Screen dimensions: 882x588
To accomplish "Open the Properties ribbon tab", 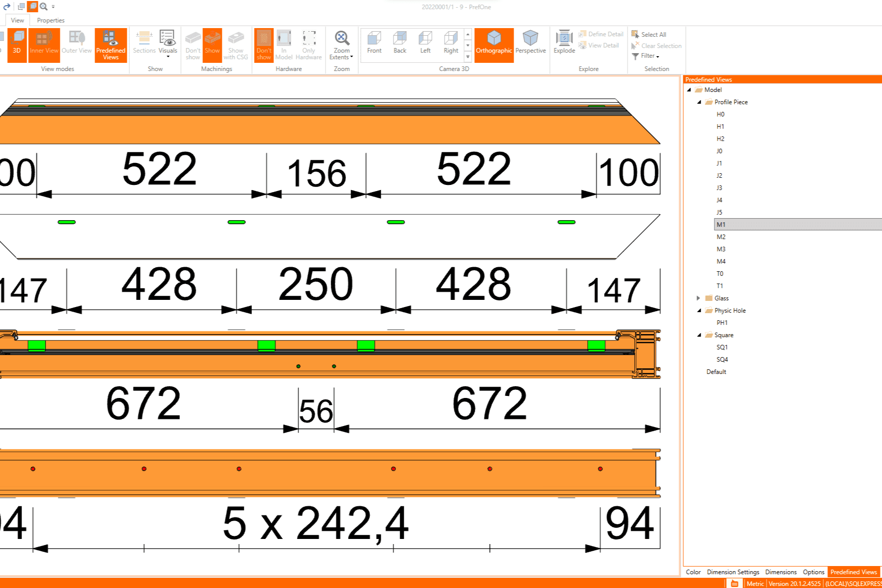I will coord(51,20).
